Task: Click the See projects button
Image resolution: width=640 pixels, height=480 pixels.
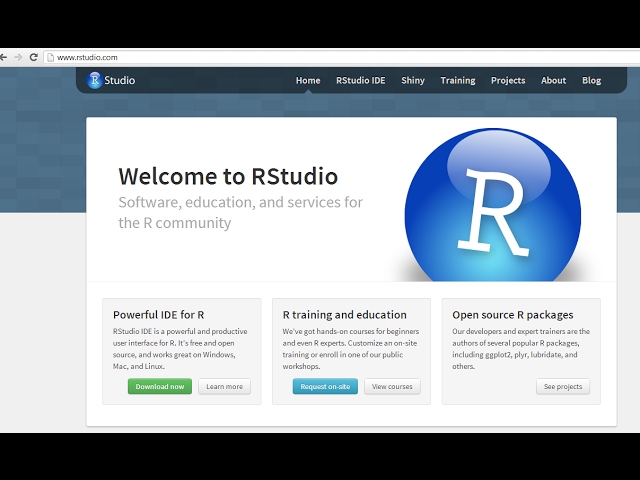Action: coord(563,386)
